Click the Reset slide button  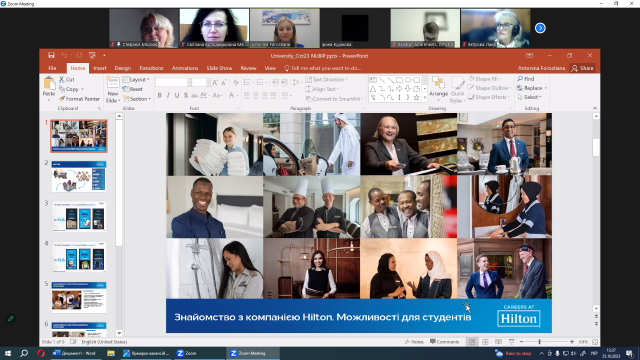pyautogui.click(x=133, y=89)
